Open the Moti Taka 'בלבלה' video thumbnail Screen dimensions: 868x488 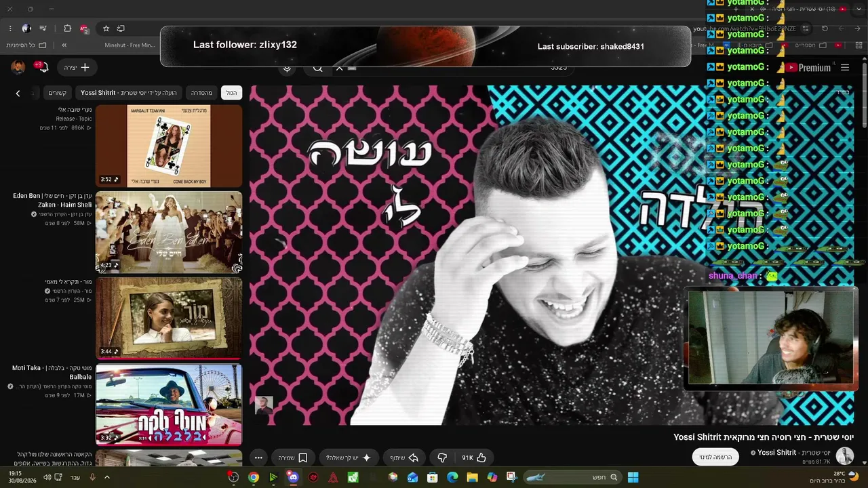pos(169,405)
